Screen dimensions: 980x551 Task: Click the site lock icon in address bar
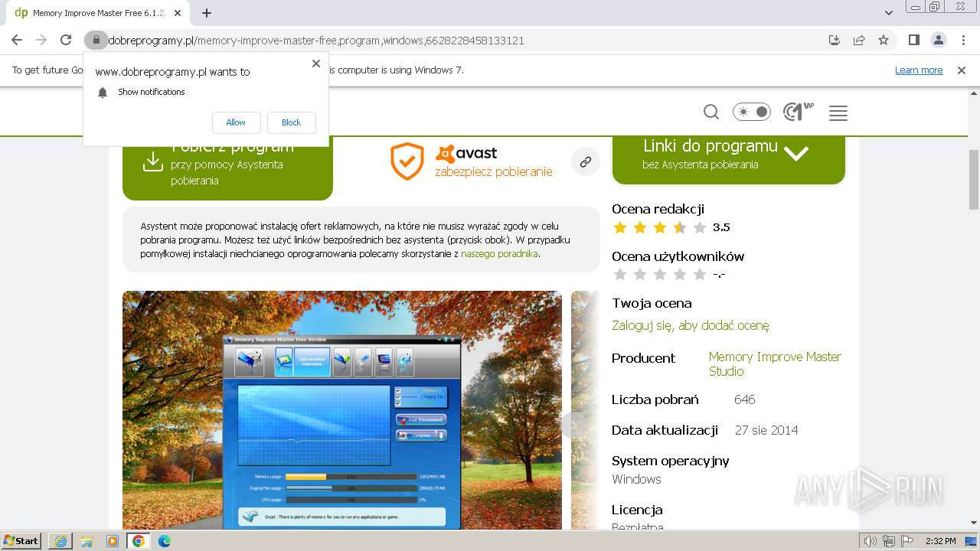[x=96, y=40]
